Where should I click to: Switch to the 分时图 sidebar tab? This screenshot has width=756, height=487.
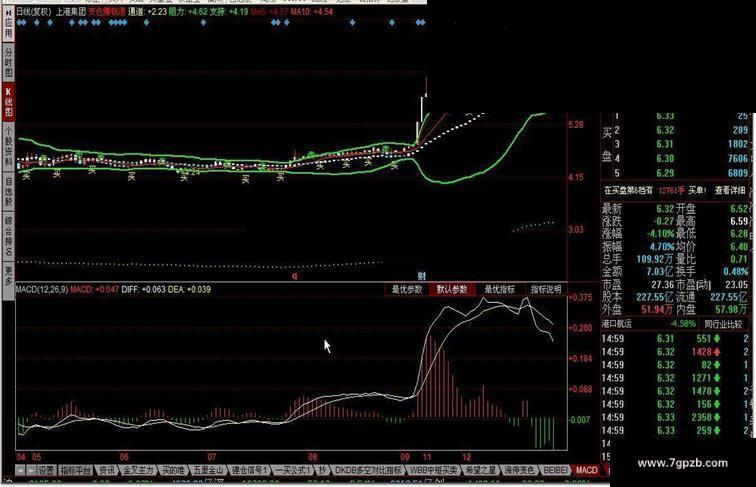pos(8,63)
